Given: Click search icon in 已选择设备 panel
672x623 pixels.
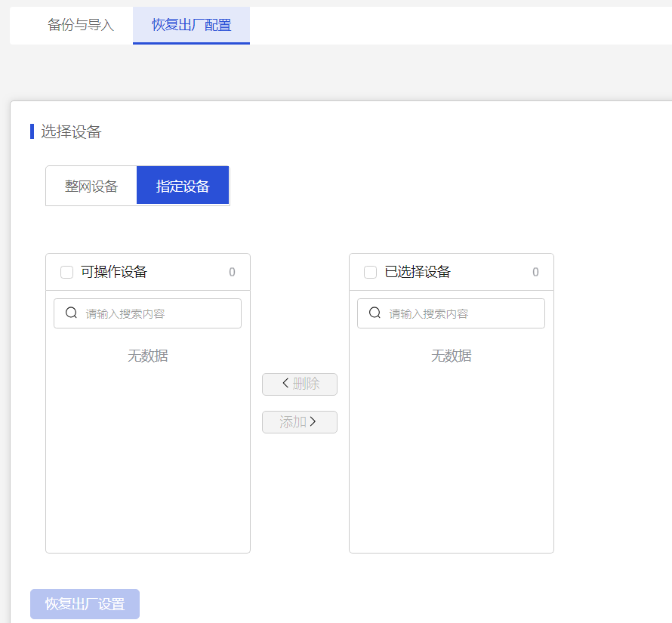Looking at the screenshot, I should coord(375,313).
